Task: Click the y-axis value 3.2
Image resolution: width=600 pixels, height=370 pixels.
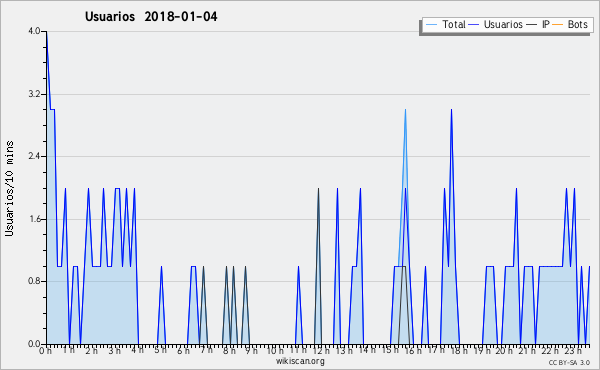Action: [x=34, y=94]
